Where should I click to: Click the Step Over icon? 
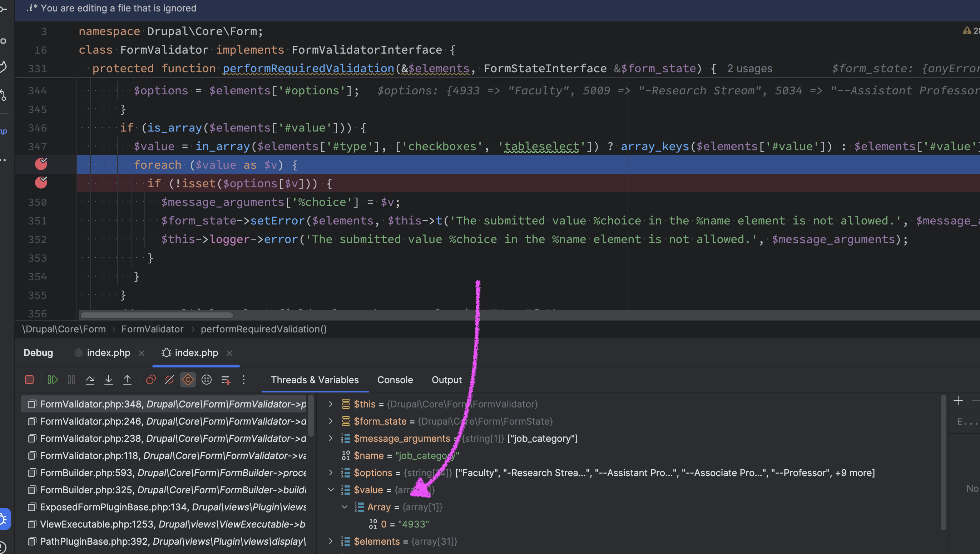pyautogui.click(x=90, y=380)
